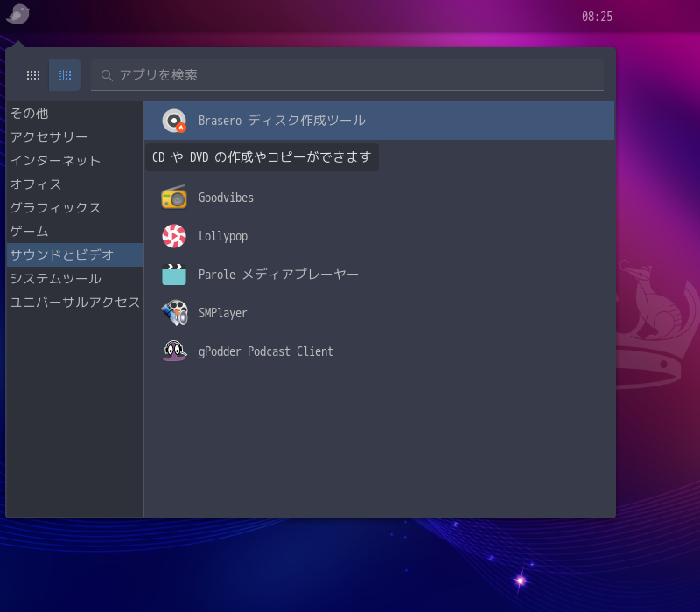Open the SMPlayer label
Image resolution: width=700 pixels, height=612 pixels.
click(x=222, y=313)
